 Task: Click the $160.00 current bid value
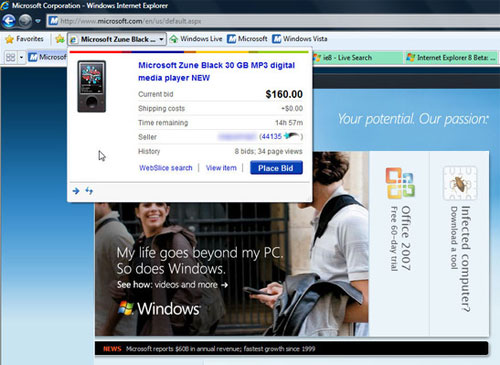(284, 94)
